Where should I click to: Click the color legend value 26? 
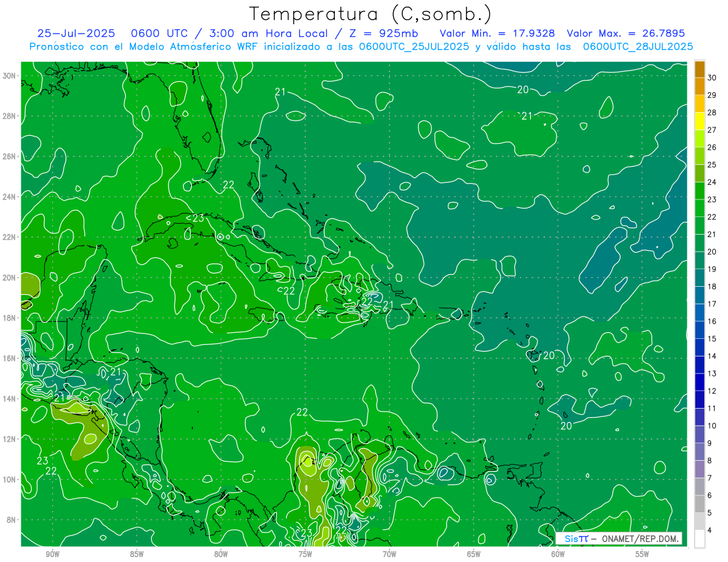pos(712,147)
